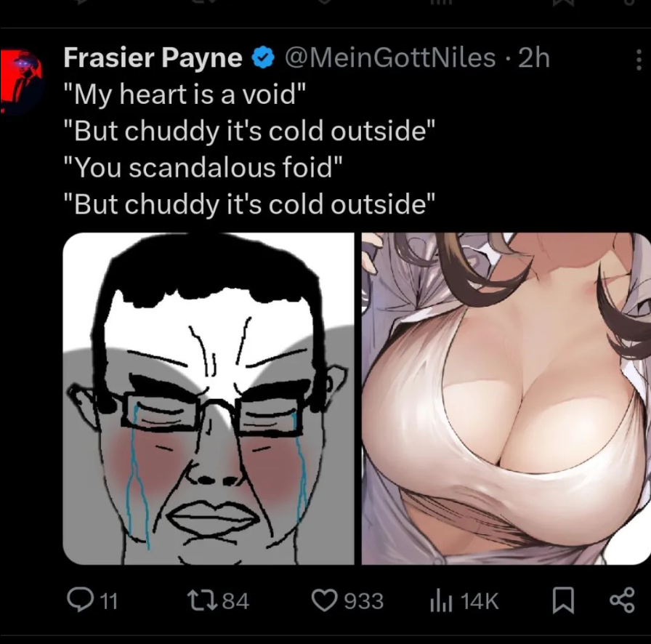Open the Frasier Payne display name
The height and width of the screenshot is (644, 651).
[x=153, y=57]
